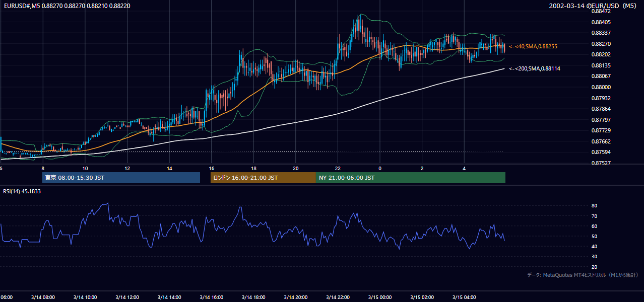Click the 200 SMA 0.88114 label
The height and width of the screenshot is (302, 644).
pyautogui.click(x=535, y=68)
